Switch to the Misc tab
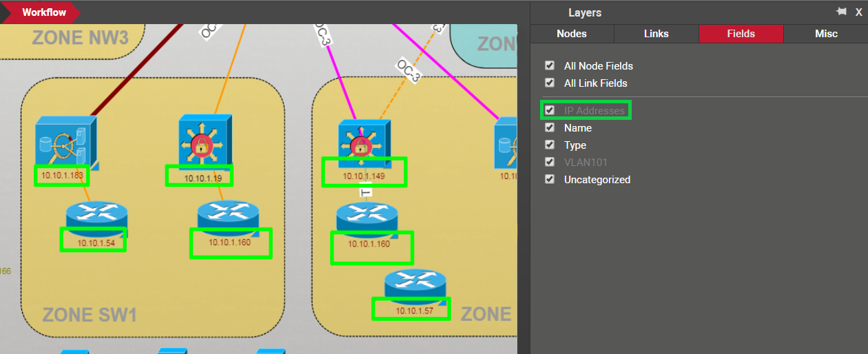The image size is (868, 354). pyautogui.click(x=826, y=34)
